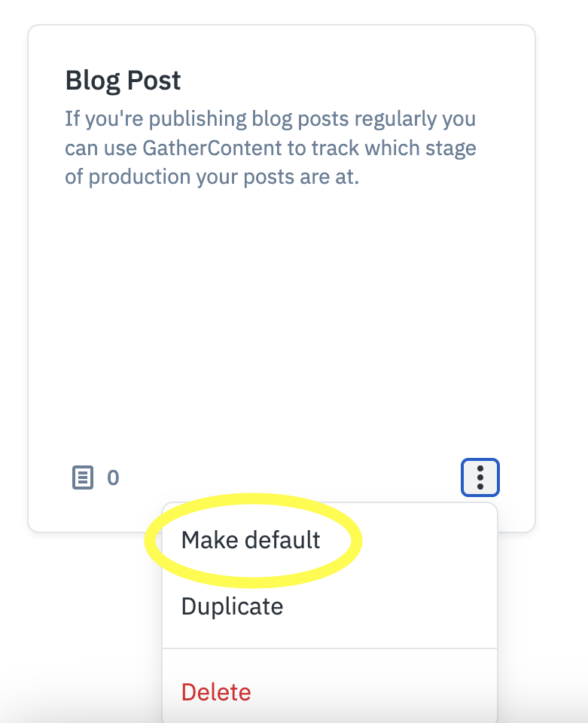Click the three-dot options icon on the card
The image size is (588, 723).
point(480,477)
